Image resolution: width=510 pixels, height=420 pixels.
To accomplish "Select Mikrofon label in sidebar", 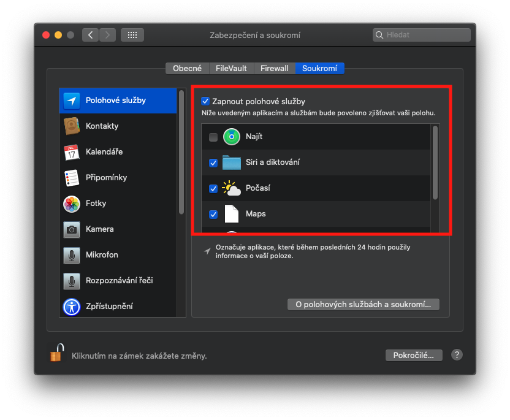I will pyautogui.click(x=102, y=254).
